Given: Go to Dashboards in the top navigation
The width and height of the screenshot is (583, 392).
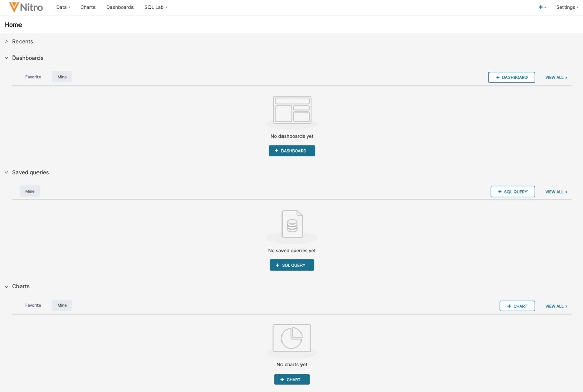Looking at the screenshot, I should tap(120, 7).
